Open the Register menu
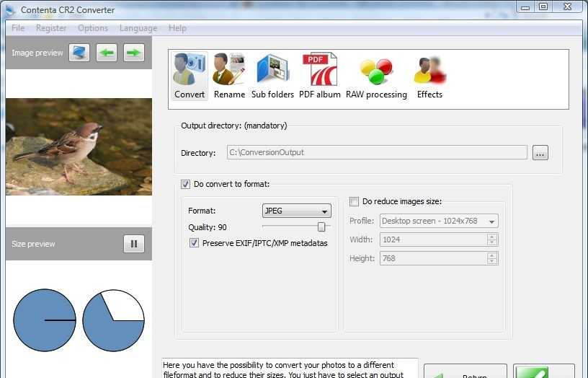 (x=51, y=28)
